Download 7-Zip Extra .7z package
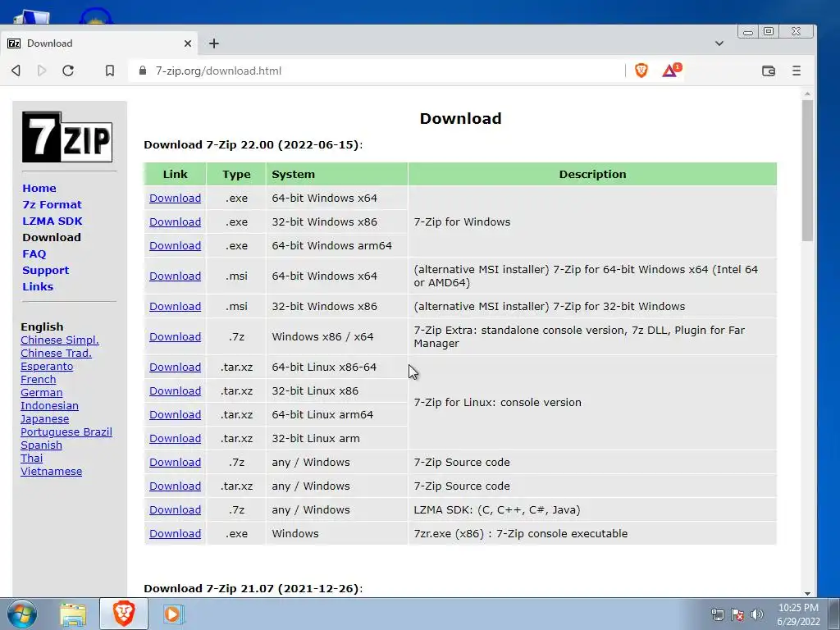The width and height of the screenshot is (840, 630). click(x=176, y=337)
